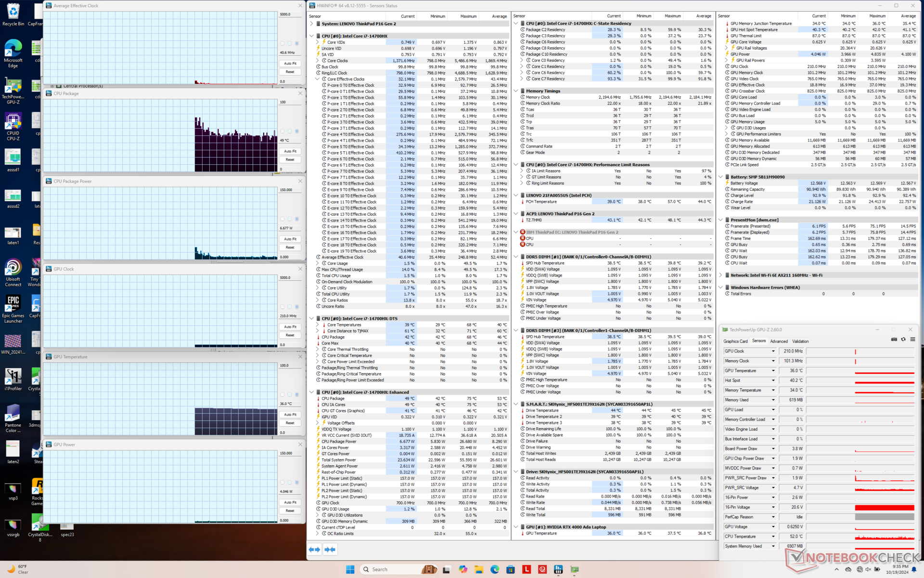Expand the Core VIDs row
This screenshot has height=578, width=924.
318,42
